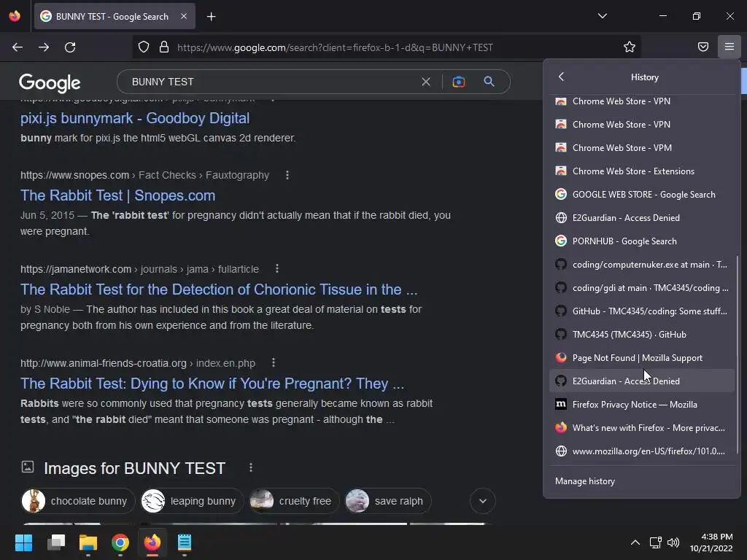Open The Rabbit Test | Snopes.com result

point(117,195)
